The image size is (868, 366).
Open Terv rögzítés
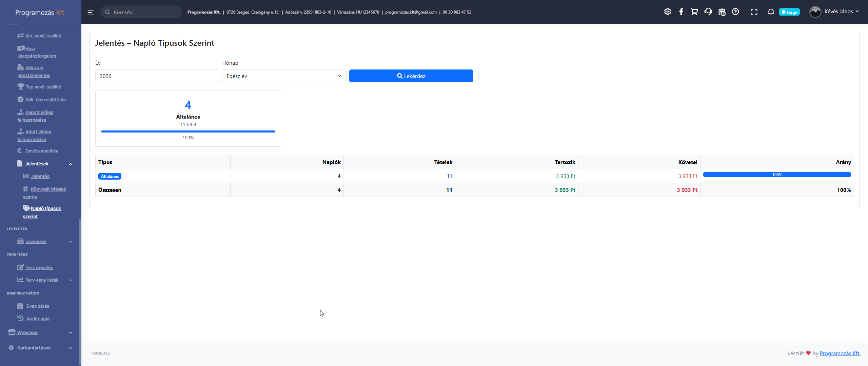pos(39,267)
